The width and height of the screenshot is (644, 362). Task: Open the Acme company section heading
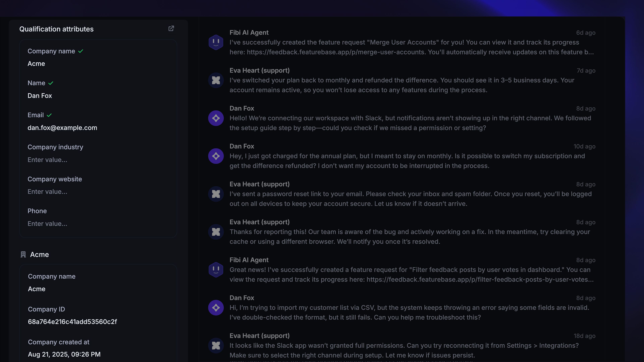click(39, 254)
